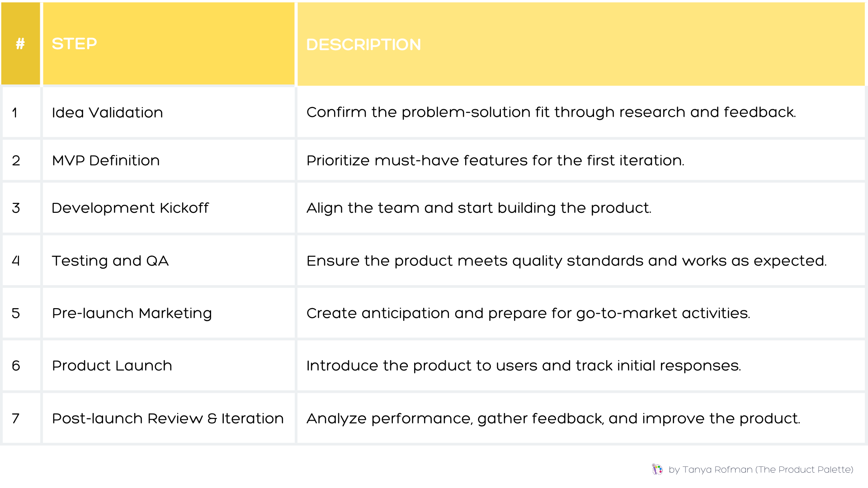Click the Testing and QA step cell
This screenshot has width=868, height=488.
coord(110,261)
